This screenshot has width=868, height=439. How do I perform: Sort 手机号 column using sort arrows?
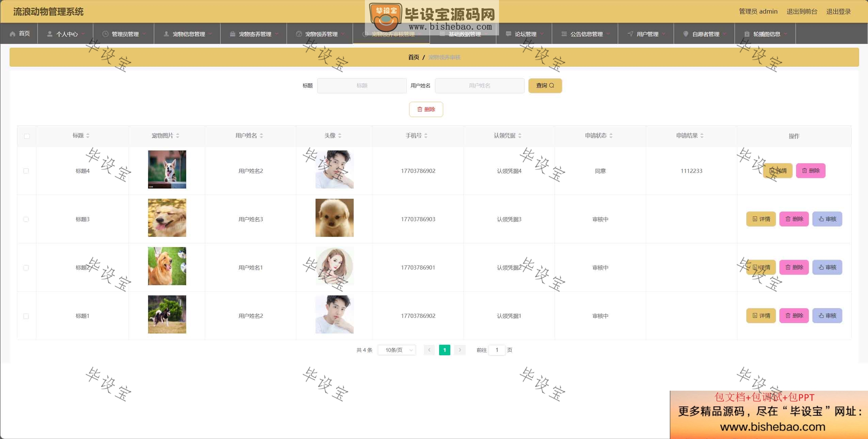pos(426,135)
